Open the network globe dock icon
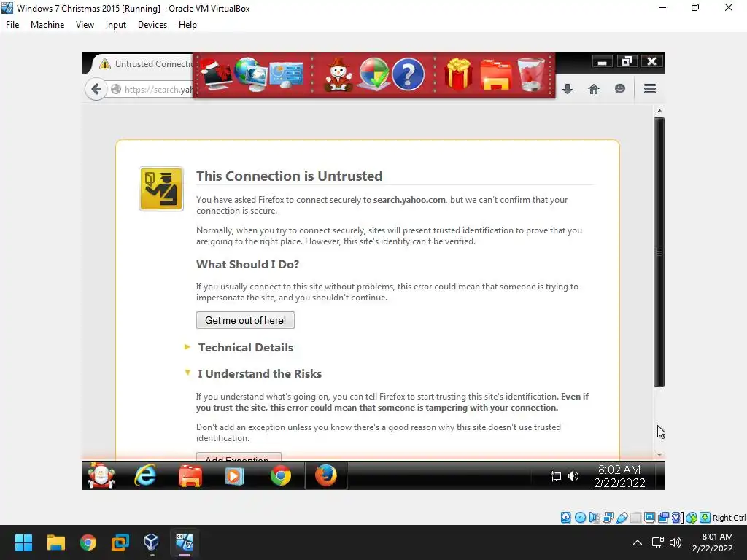747x560 pixels. point(250,75)
